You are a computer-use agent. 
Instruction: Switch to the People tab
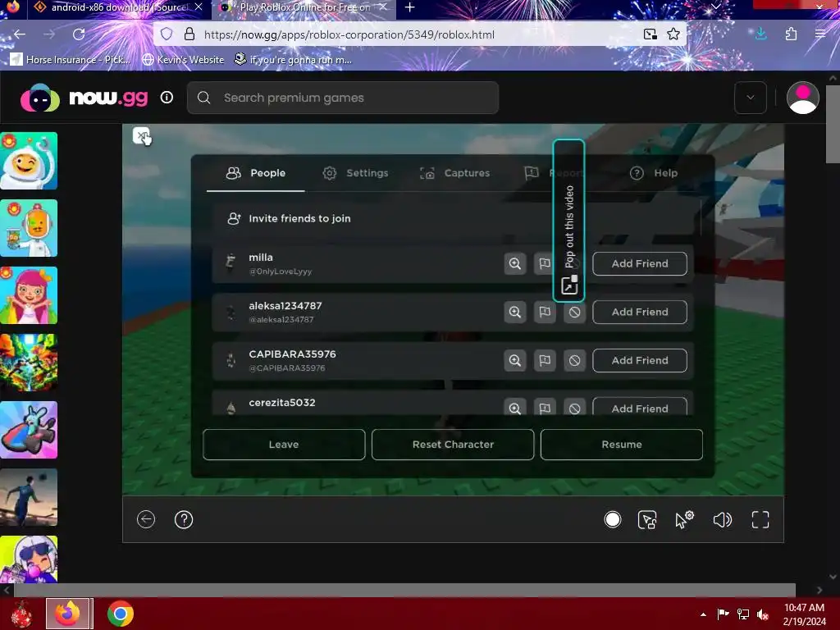pos(256,173)
